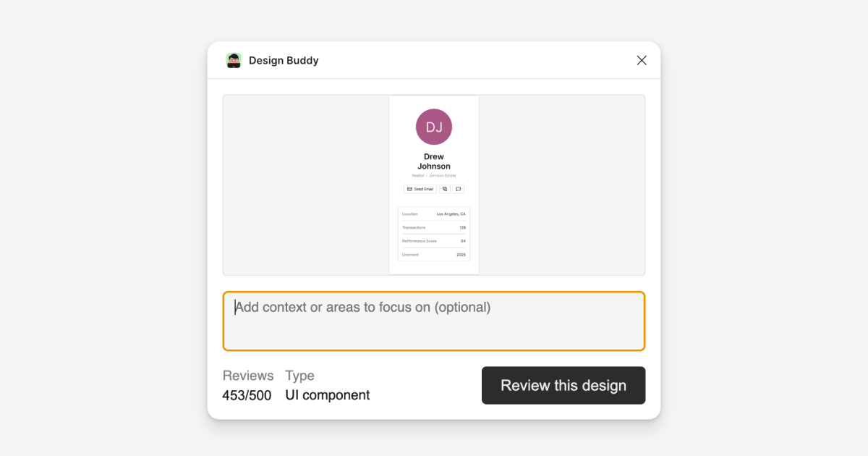The image size is (868, 456).
Task: Select the Licensed 2025 stat row
Action: tap(434, 255)
